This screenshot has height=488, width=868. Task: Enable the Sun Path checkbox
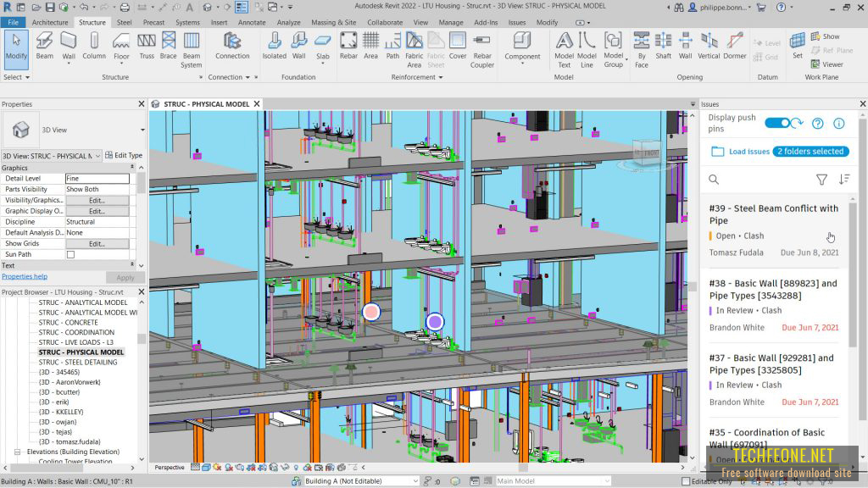(x=70, y=254)
